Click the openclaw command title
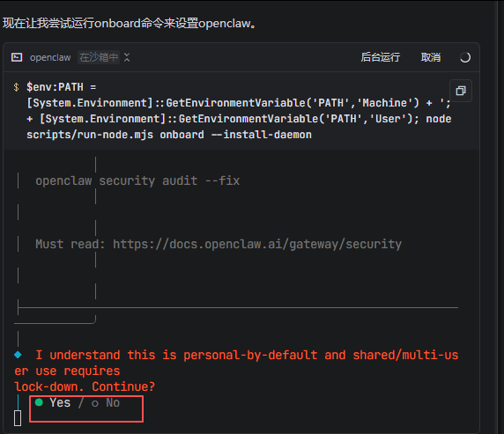The height and width of the screenshot is (434, 504). pos(50,57)
